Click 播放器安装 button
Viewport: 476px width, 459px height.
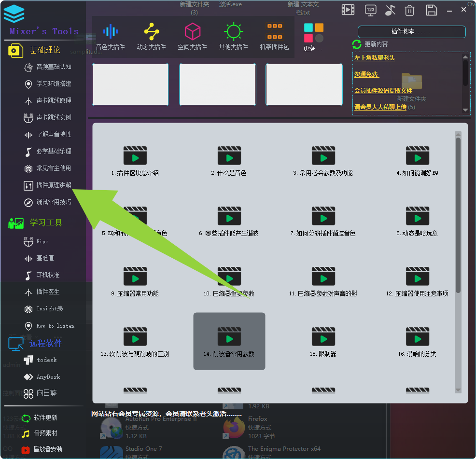click(x=42, y=449)
